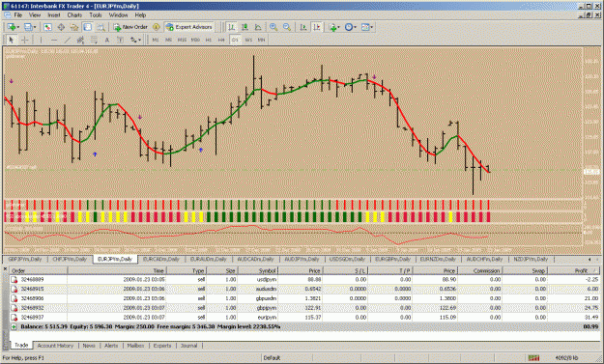Switch timeframe to W1

pos(248,40)
